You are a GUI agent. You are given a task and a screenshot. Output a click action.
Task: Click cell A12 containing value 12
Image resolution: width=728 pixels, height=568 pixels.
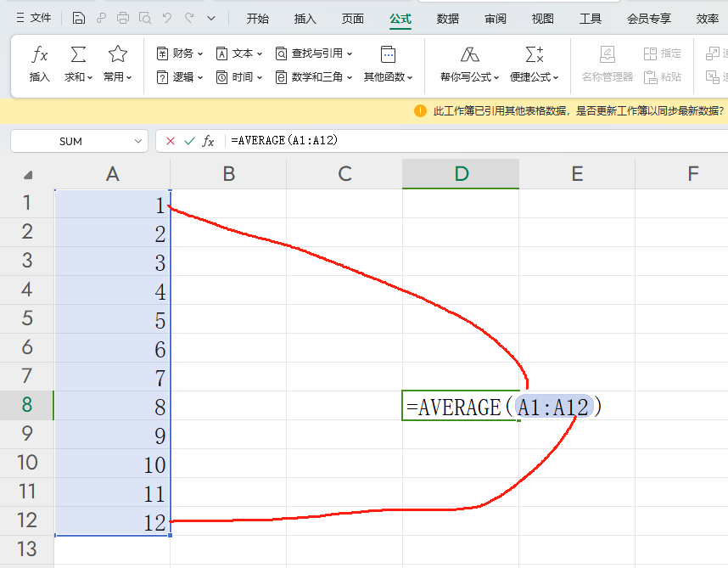click(x=112, y=521)
